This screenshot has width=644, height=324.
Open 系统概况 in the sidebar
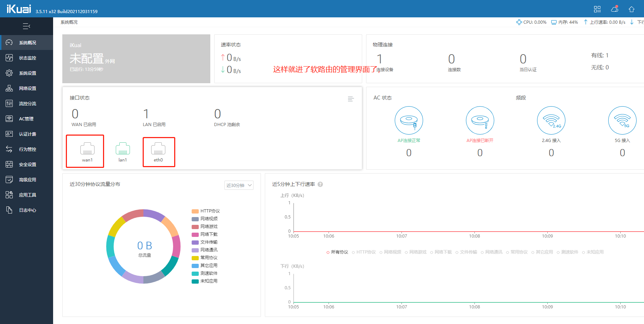(27, 42)
